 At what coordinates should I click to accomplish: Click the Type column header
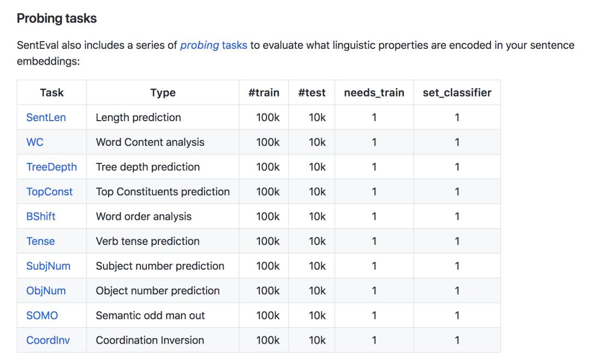tap(163, 93)
